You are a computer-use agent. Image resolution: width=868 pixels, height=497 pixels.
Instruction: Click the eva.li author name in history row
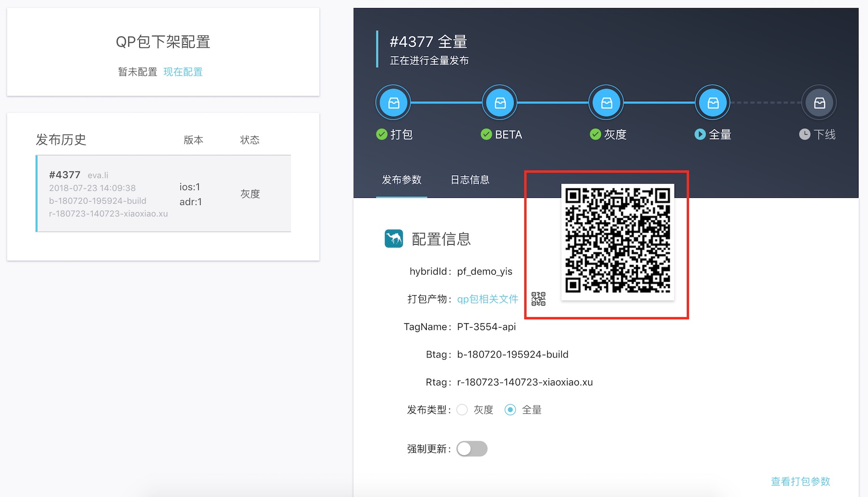(98, 175)
